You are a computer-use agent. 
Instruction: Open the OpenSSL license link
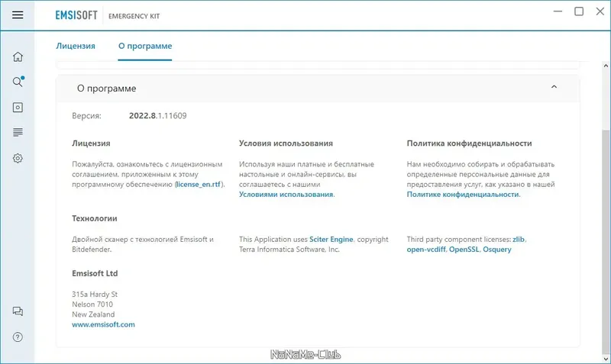(x=464, y=250)
